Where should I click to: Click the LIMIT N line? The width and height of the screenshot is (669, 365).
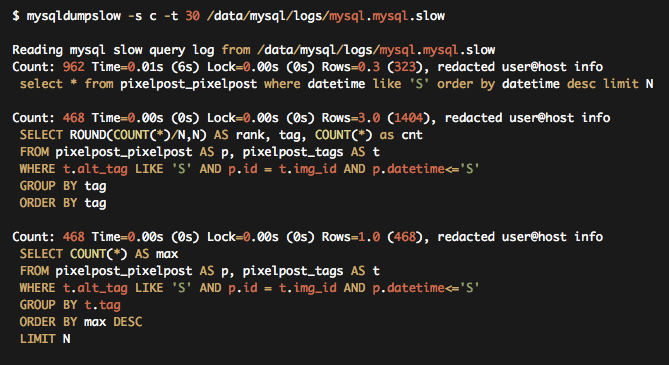click(45, 339)
